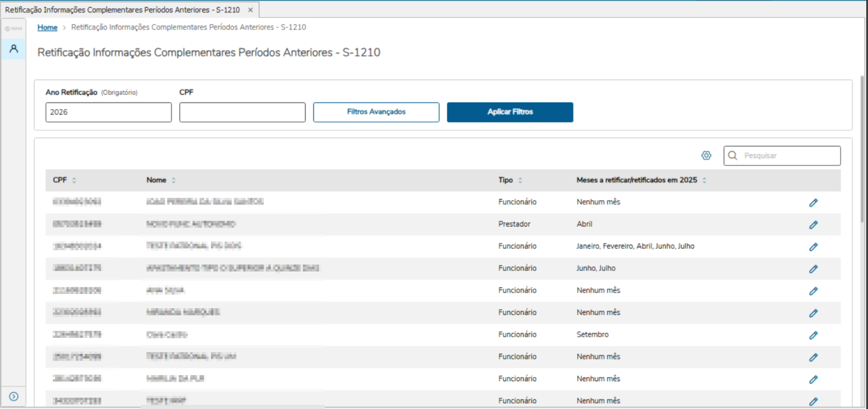Sort table by CPF column
The width and height of the screenshot is (868, 409).
pyautogui.click(x=74, y=180)
